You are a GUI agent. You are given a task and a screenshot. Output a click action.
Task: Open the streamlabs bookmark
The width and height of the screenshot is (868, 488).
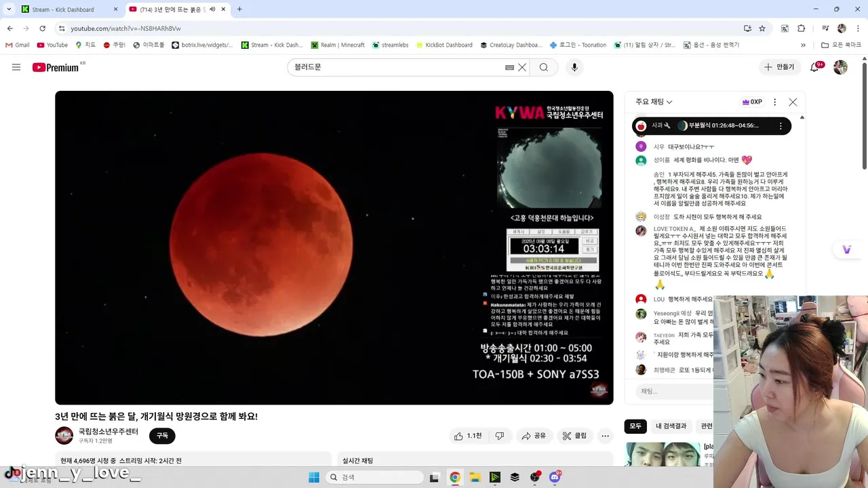pos(390,45)
